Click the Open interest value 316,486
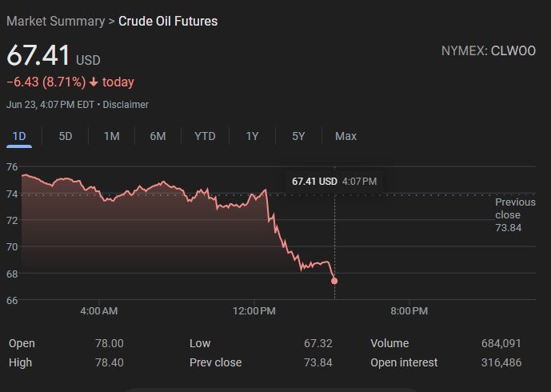 click(x=501, y=362)
